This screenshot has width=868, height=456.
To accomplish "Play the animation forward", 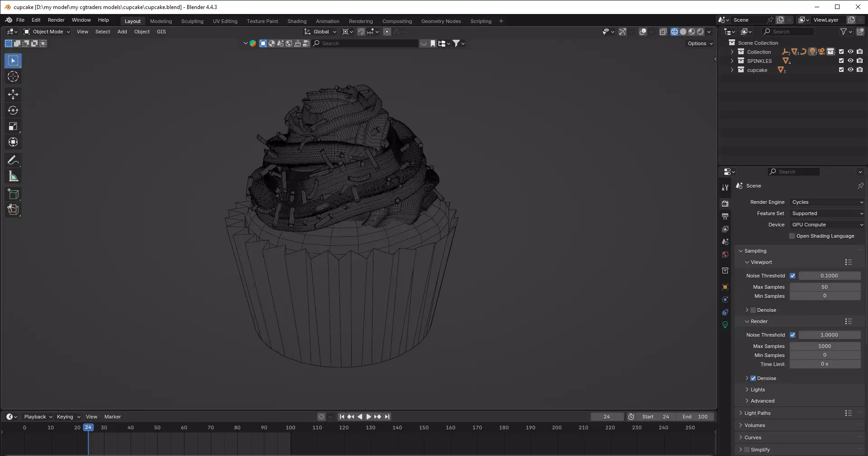I will [368, 417].
